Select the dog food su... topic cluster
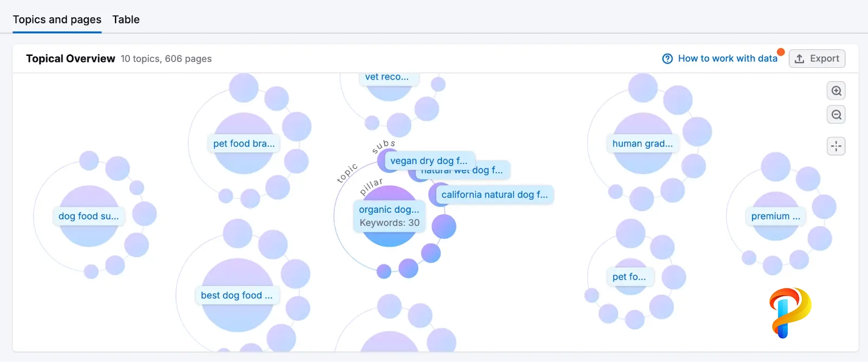 [88, 216]
